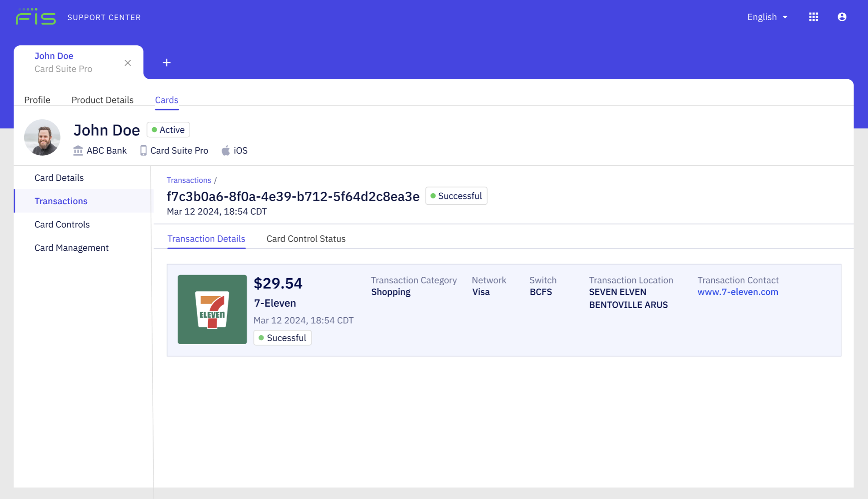
Task: Switch to the Profile tab
Action: tap(37, 100)
